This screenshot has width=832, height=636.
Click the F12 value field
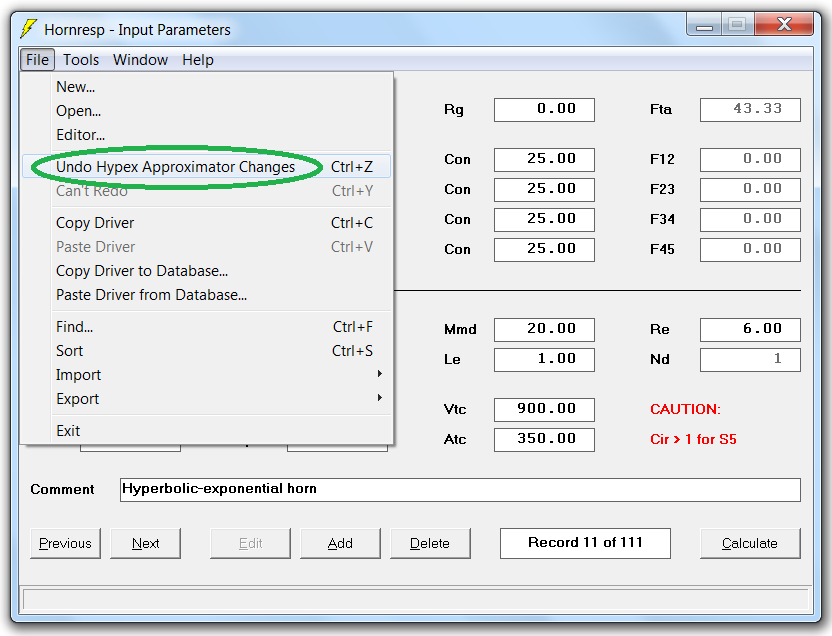[x=750, y=159]
